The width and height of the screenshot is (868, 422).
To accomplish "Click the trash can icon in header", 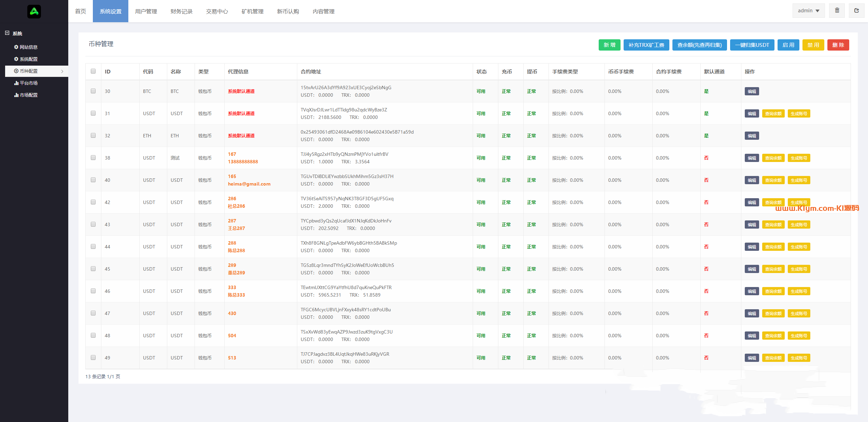I will pyautogui.click(x=837, y=11).
